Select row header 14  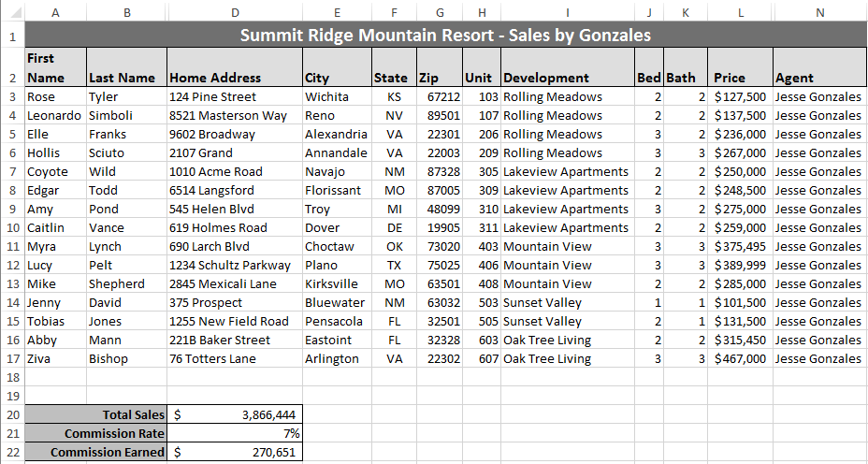pyautogui.click(x=12, y=303)
